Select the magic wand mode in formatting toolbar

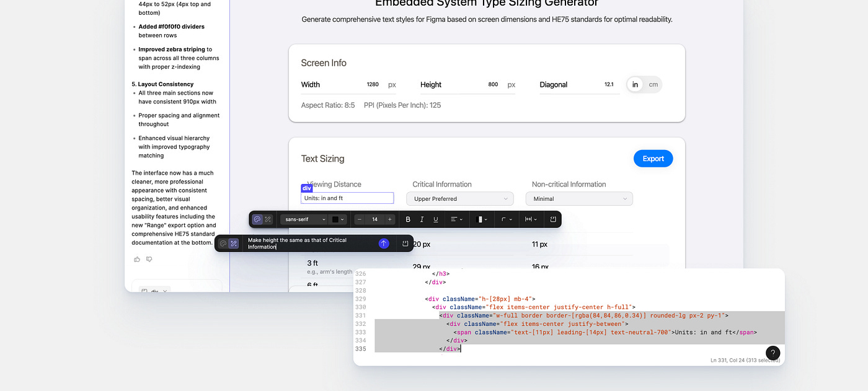(268, 219)
